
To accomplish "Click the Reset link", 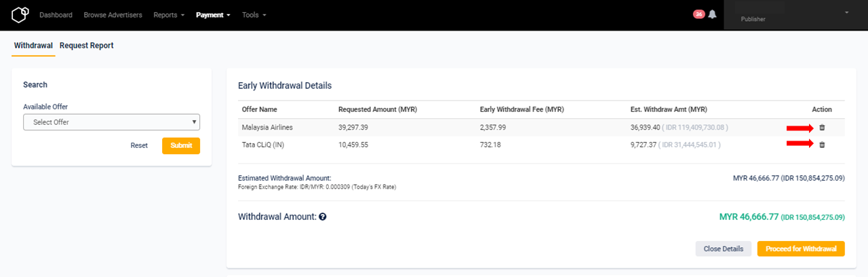I will [139, 145].
